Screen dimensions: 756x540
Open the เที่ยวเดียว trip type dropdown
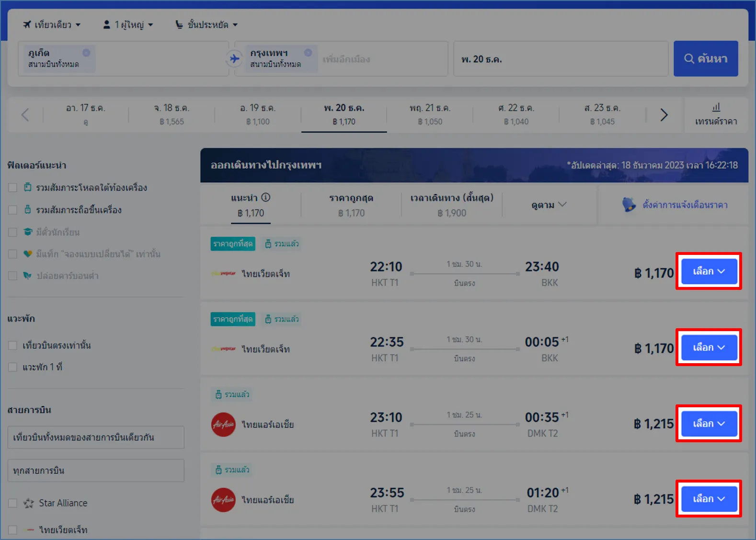tap(52, 25)
